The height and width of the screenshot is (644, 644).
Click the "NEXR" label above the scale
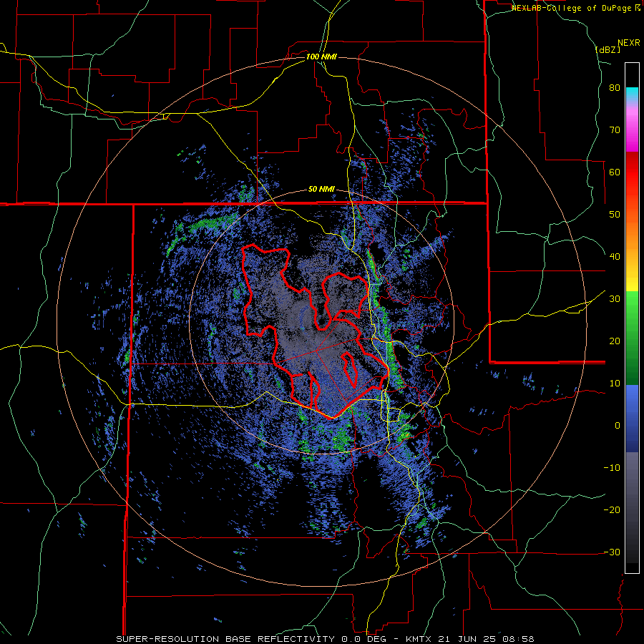[x=628, y=43]
